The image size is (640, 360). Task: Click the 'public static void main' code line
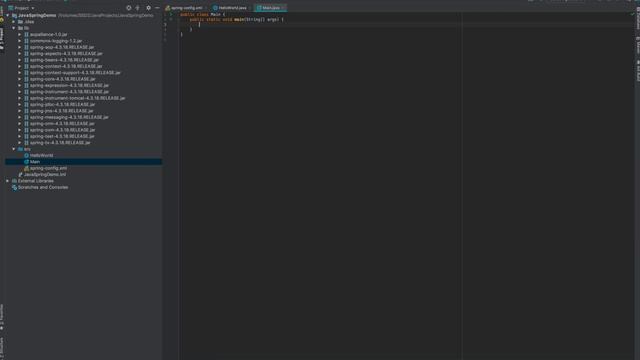[x=236, y=19]
